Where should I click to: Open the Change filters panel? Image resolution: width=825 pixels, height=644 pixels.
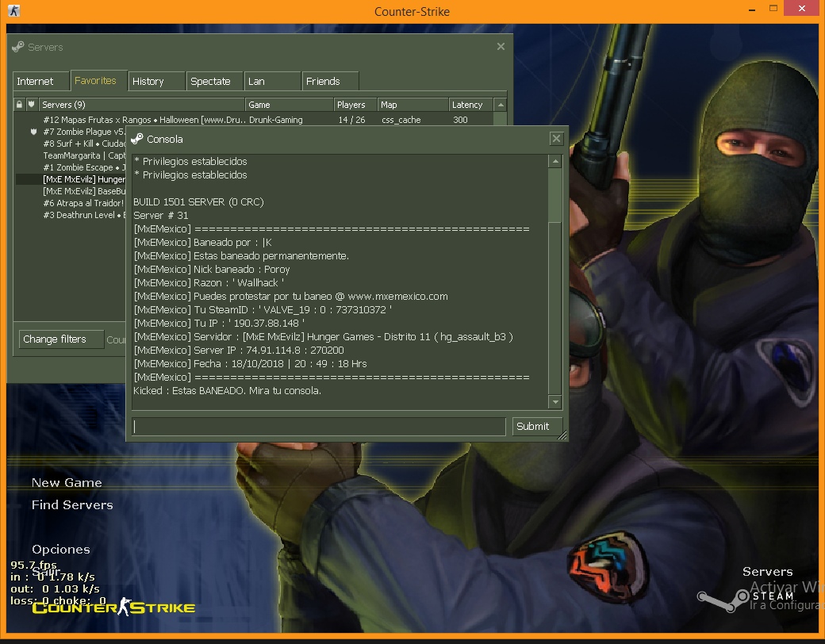click(x=61, y=339)
